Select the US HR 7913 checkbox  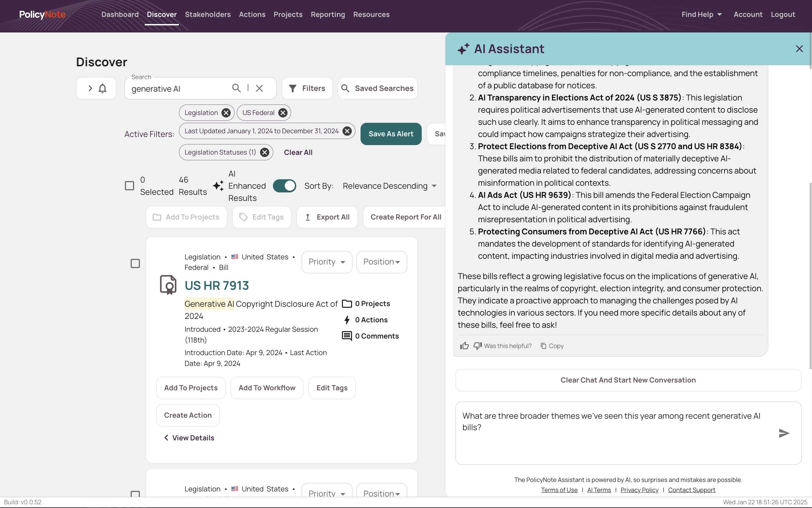(135, 263)
